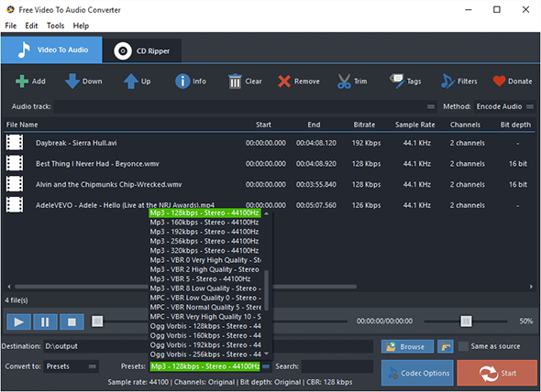The width and height of the screenshot is (541, 392).
Task: Open Codec Options
Action: pos(417,373)
